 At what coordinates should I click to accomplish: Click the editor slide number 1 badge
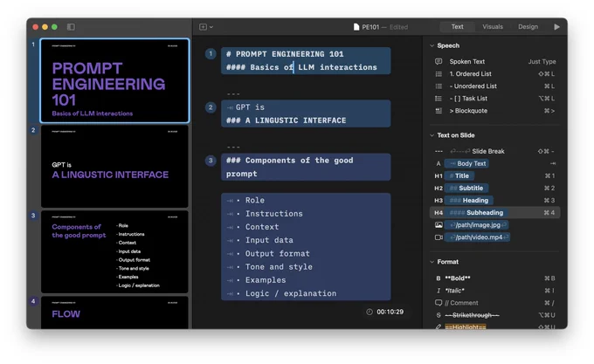211,54
